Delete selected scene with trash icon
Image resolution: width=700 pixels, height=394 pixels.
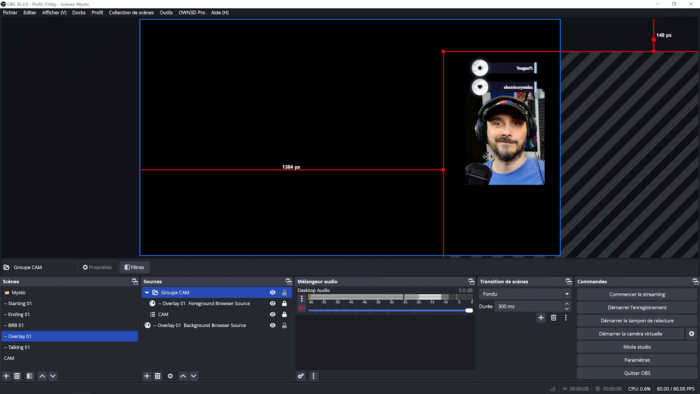point(17,376)
